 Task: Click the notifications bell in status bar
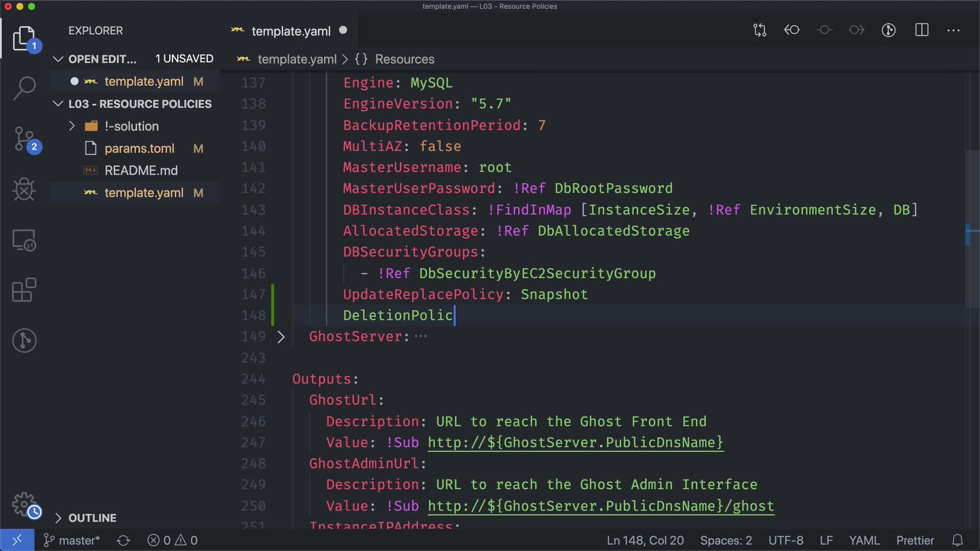958,540
